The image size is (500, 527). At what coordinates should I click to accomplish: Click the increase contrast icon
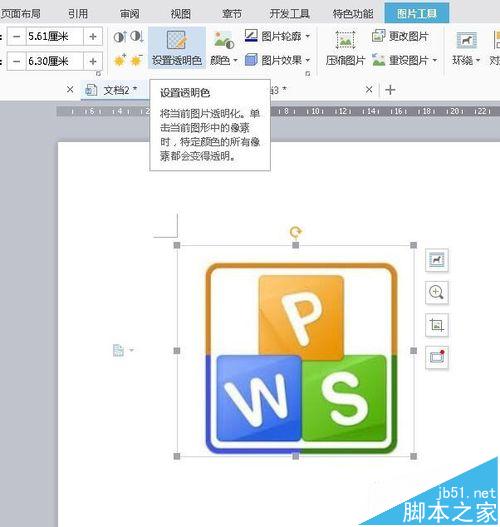120,36
